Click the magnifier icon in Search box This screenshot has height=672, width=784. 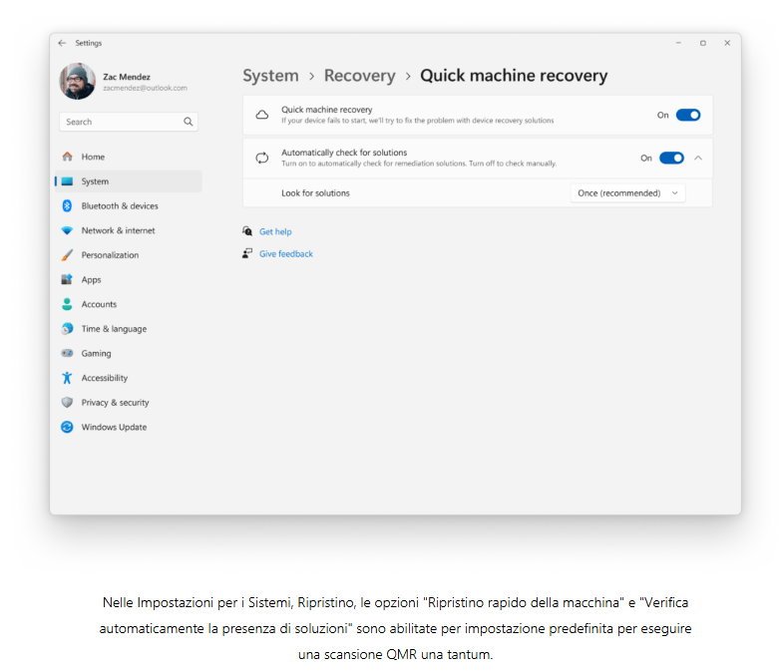coord(188,122)
